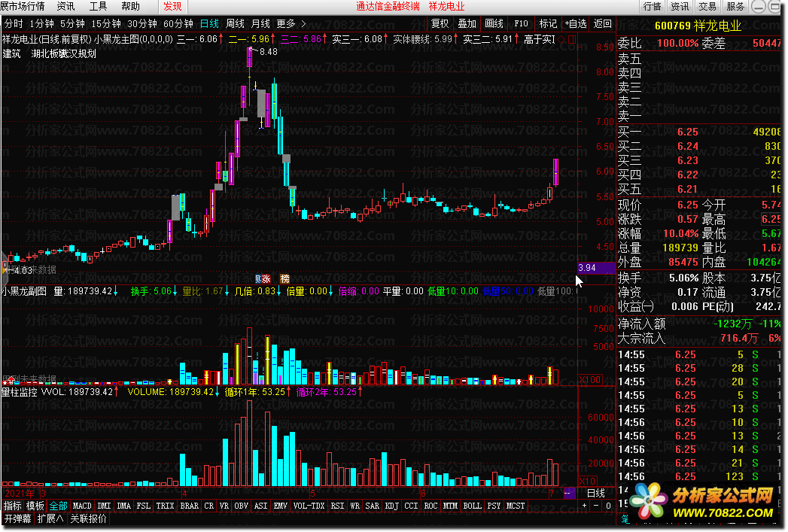This screenshot has height=532, width=788.
Task: Select the 模板 tab at bottom
Action: [x=35, y=506]
